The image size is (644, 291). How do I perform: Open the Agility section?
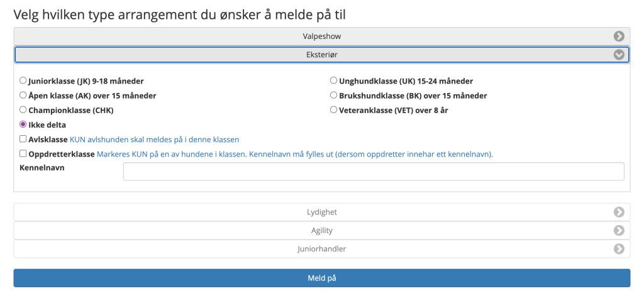click(x=321, y=231)
